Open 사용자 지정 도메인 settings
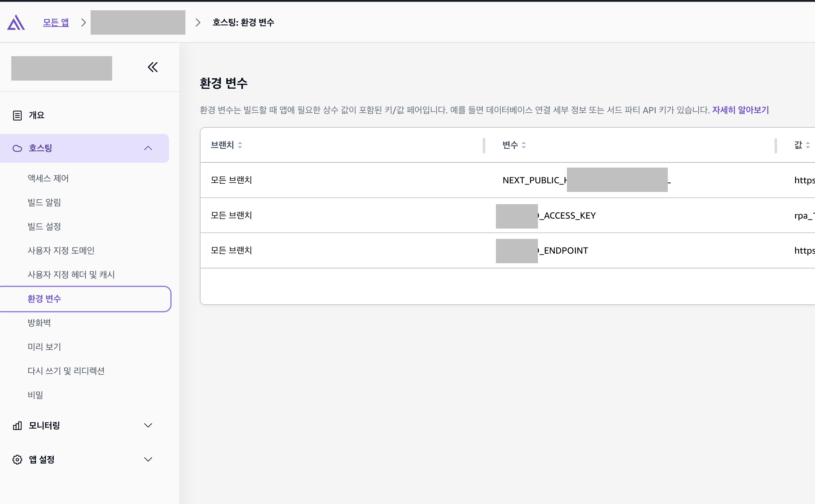Screen dimensions: 815x504 [61, 250]
